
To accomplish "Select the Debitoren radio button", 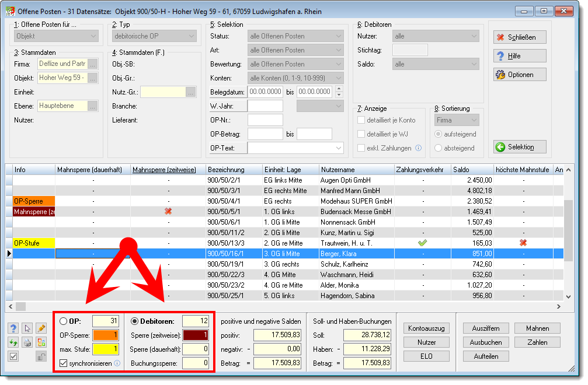I will point(134,321).
